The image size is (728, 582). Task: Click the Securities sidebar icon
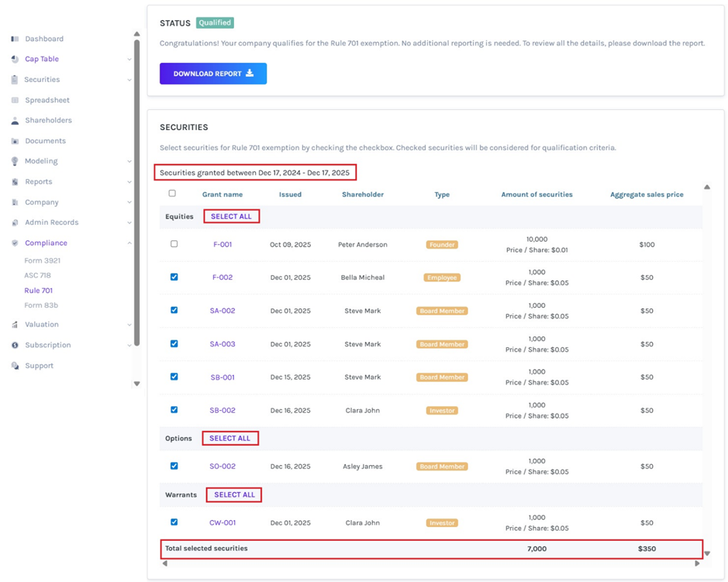tap(15, 80)
